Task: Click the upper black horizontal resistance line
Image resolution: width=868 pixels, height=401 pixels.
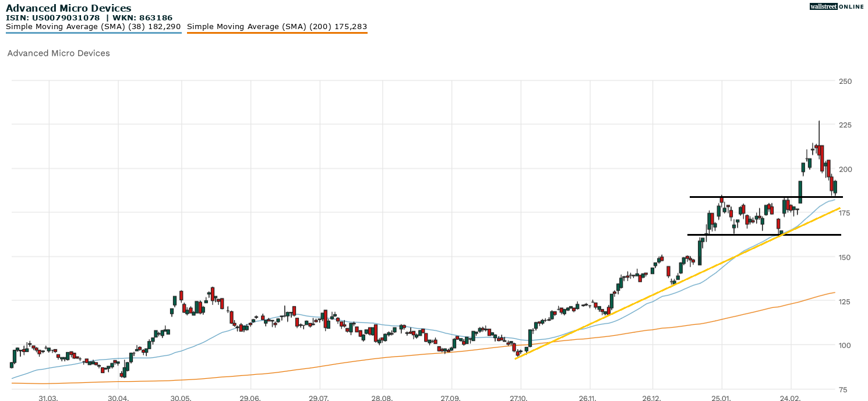Action: point(757,197)
